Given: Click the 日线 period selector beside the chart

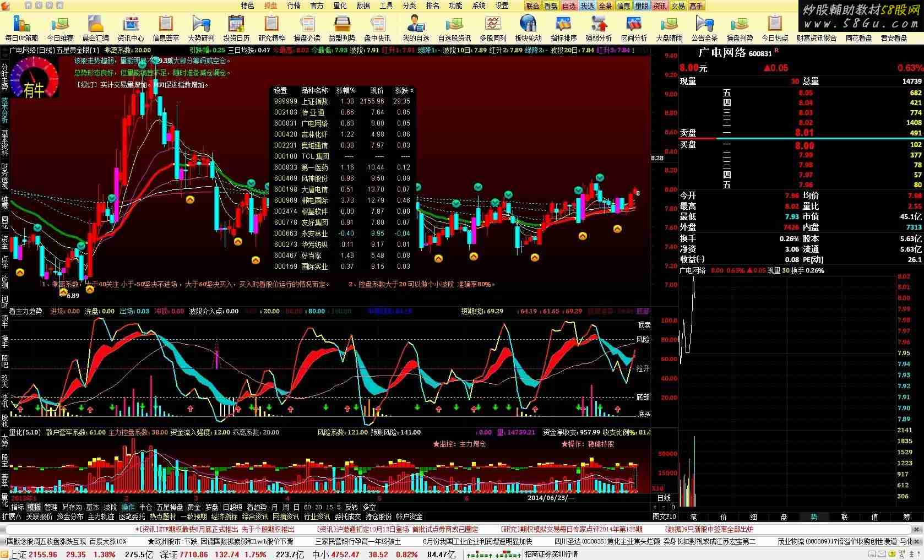Looking at the screenshot, I should (x=664, y=497).
